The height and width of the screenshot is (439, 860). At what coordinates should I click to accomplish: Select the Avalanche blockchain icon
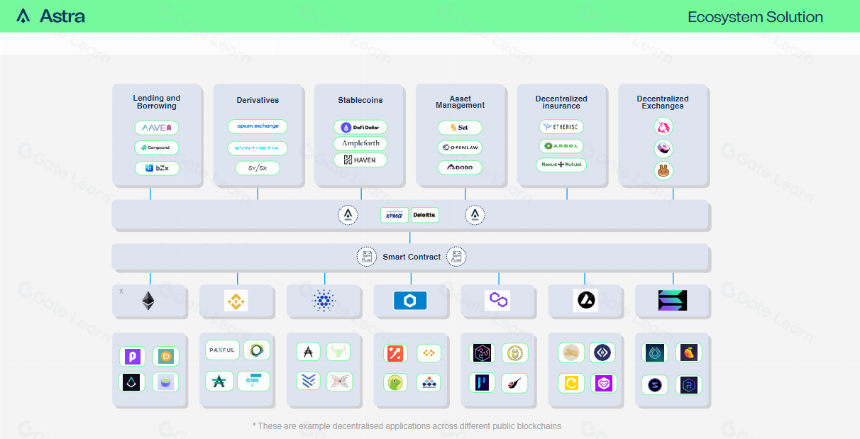click(585, 300)
